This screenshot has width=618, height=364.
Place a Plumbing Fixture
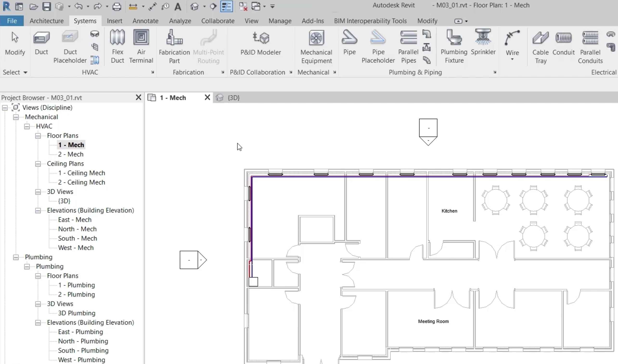coord(454,47)
